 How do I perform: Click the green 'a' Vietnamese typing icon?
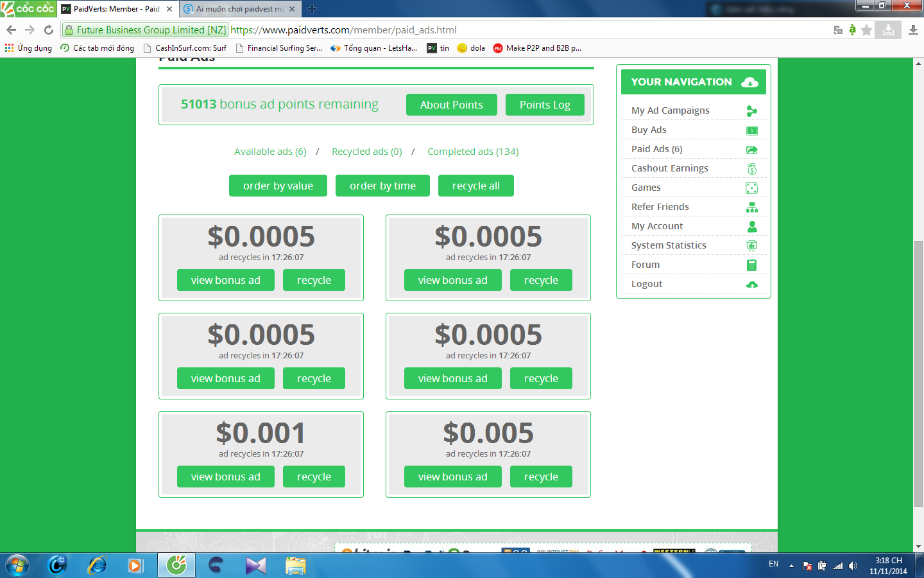click(x=852, y=30)
